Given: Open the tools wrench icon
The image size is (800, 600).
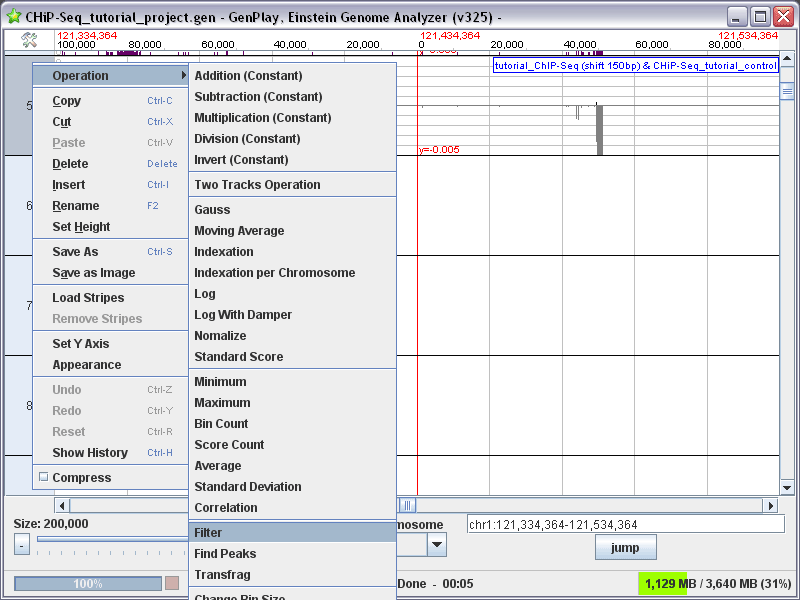Looking at the screenshot, I should [x=29, y=40].
